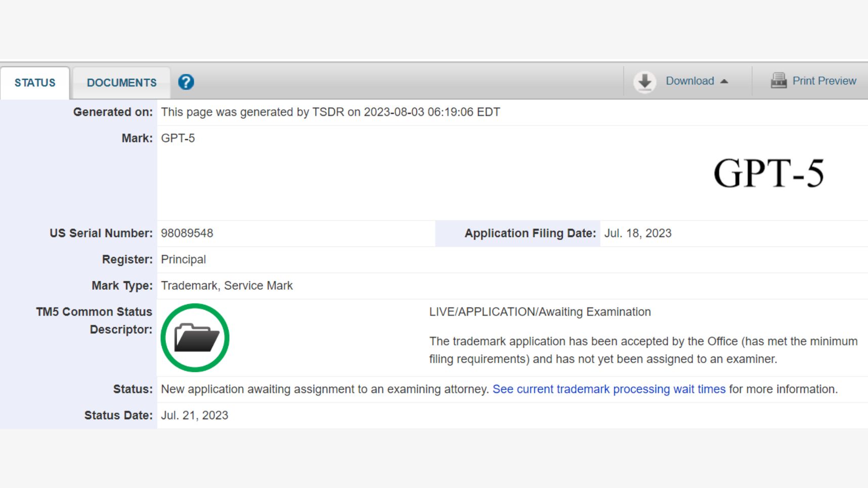
Task: Open Print Preview
Action: click(x=824, y=81)
